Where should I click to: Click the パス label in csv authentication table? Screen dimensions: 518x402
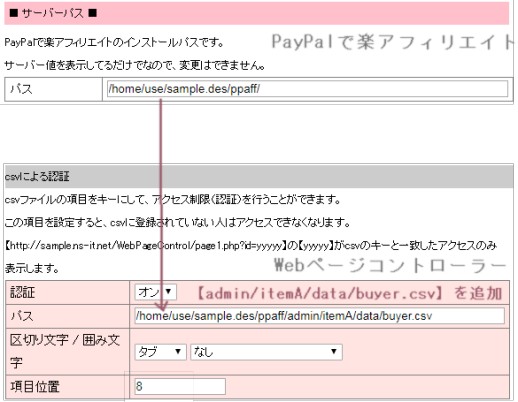point(22,316)
